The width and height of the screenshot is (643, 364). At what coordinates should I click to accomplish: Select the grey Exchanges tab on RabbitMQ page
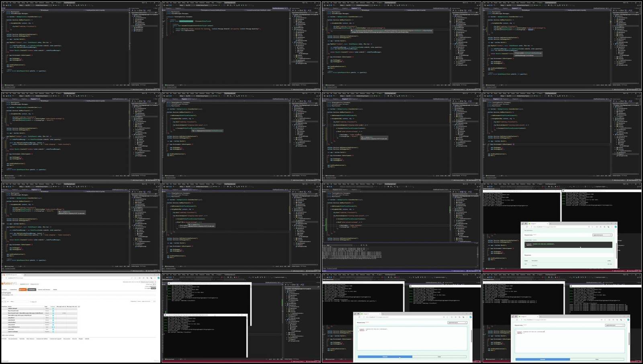(x=32, y=290)
